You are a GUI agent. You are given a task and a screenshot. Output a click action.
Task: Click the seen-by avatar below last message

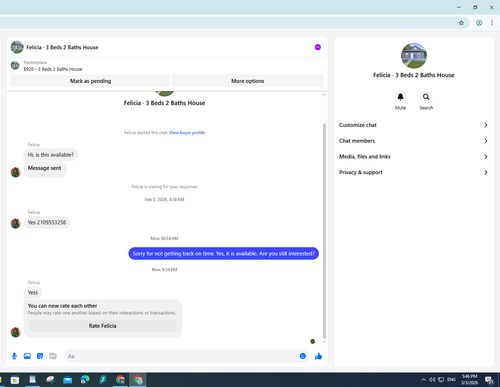(x=313, y=341)
